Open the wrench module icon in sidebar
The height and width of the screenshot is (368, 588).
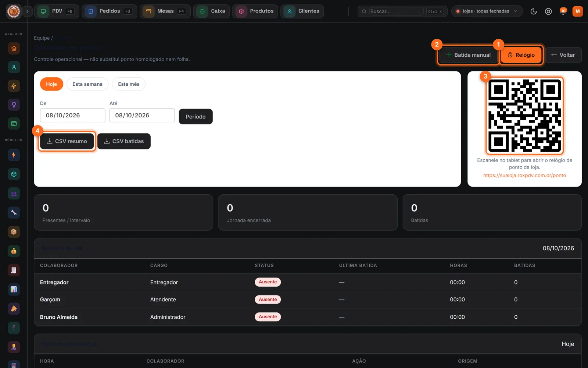coord(14,212)
